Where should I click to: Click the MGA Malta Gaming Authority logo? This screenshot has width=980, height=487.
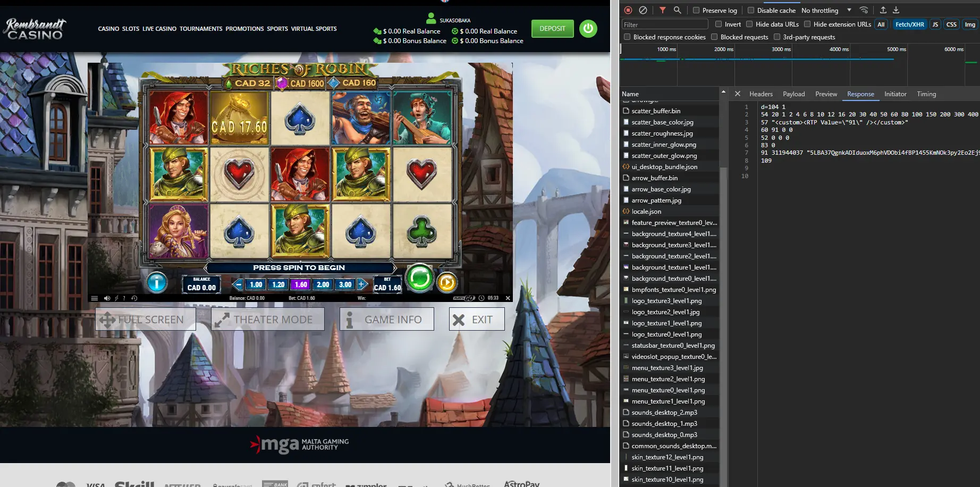click(x=299, y=444)
